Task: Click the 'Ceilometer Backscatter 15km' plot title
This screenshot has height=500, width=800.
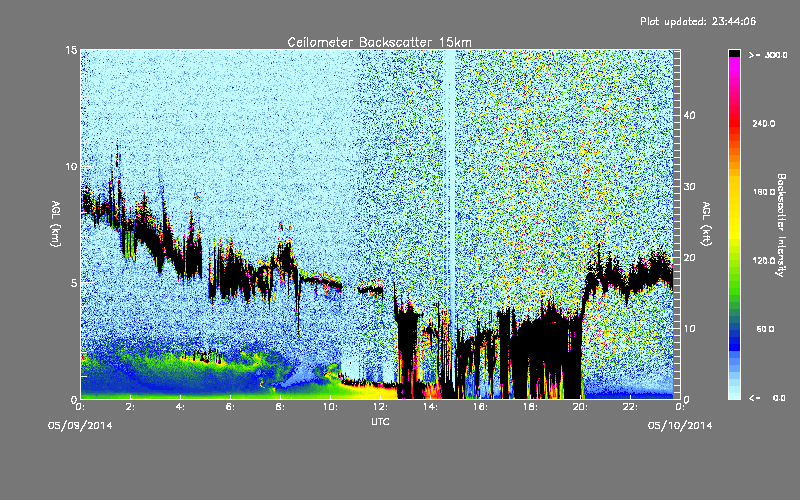Action: click(379, 42)
